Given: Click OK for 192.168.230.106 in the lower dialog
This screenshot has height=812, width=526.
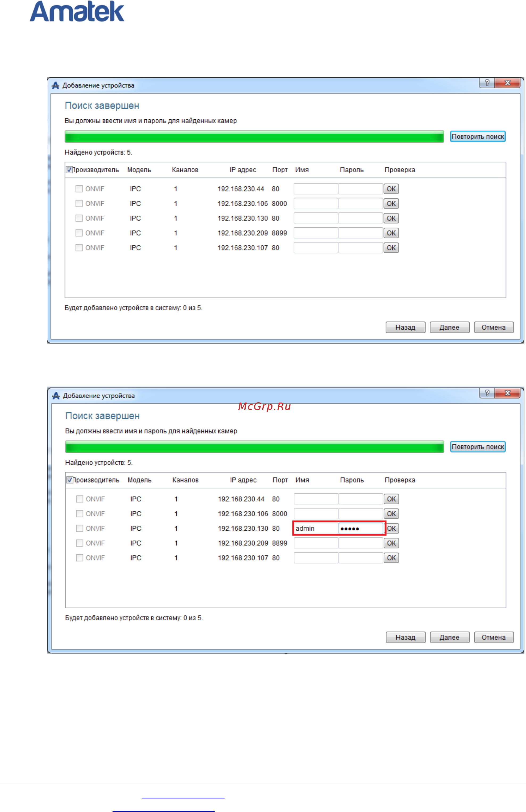Looking at the screenshot, I should click(392, 513).
